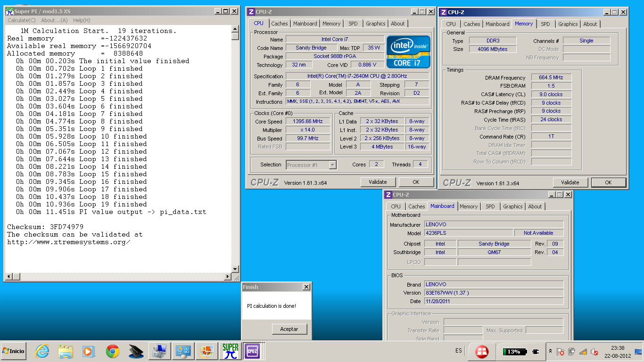The image size is (644, 362).
Task: Switch to Graphics tab in the CPU window
Action: [376, 24]
